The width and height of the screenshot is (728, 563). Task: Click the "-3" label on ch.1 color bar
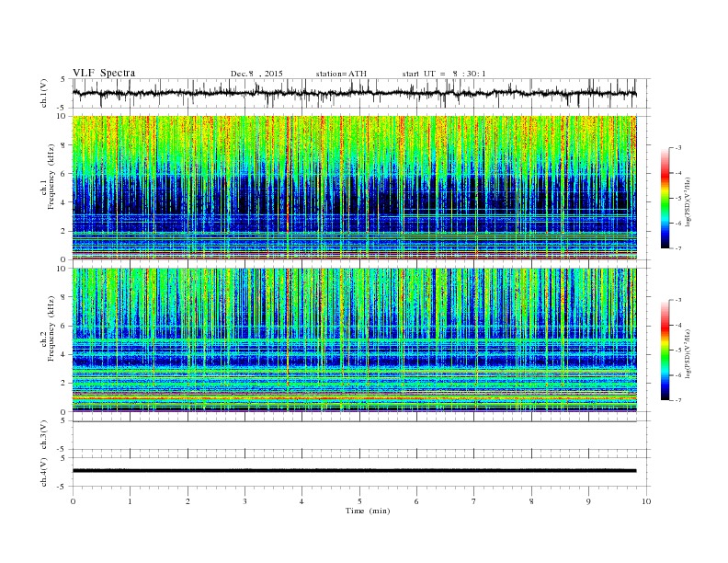tap(678, 148)
